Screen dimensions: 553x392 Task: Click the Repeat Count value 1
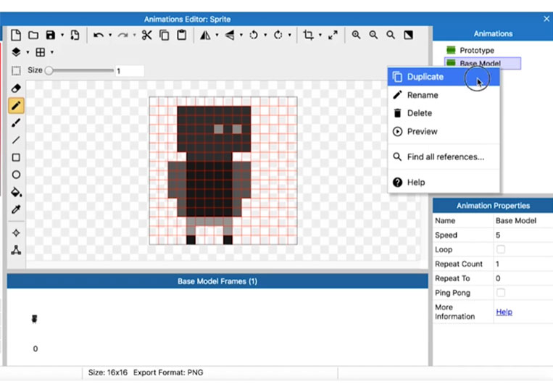(x=523, y=264)
